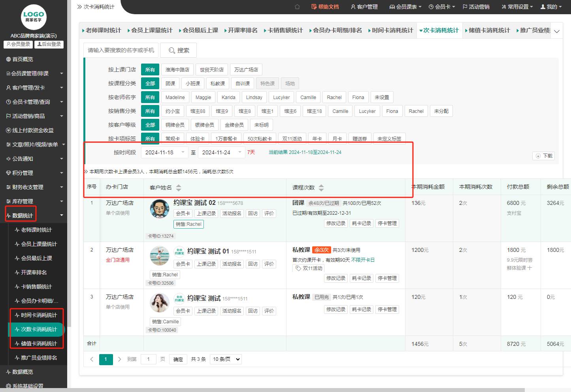Viewport: 571px width, 392px height.
Task: Focus the jump-to page number field
Action: 149,359
